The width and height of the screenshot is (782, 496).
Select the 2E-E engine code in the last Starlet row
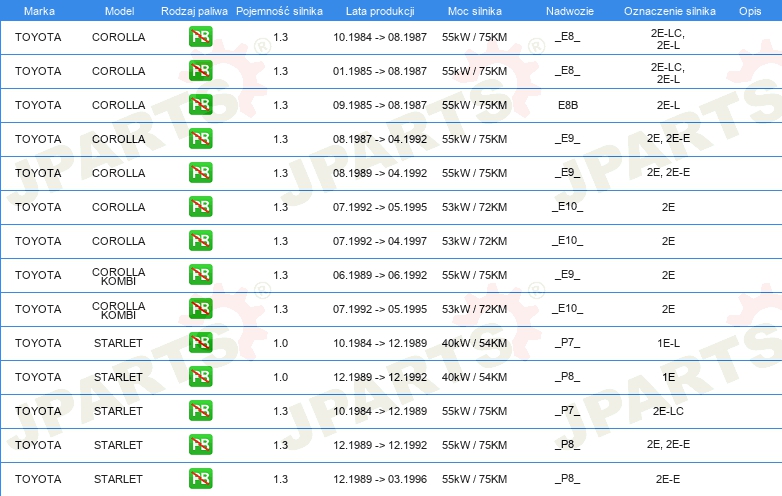(668, 479)
